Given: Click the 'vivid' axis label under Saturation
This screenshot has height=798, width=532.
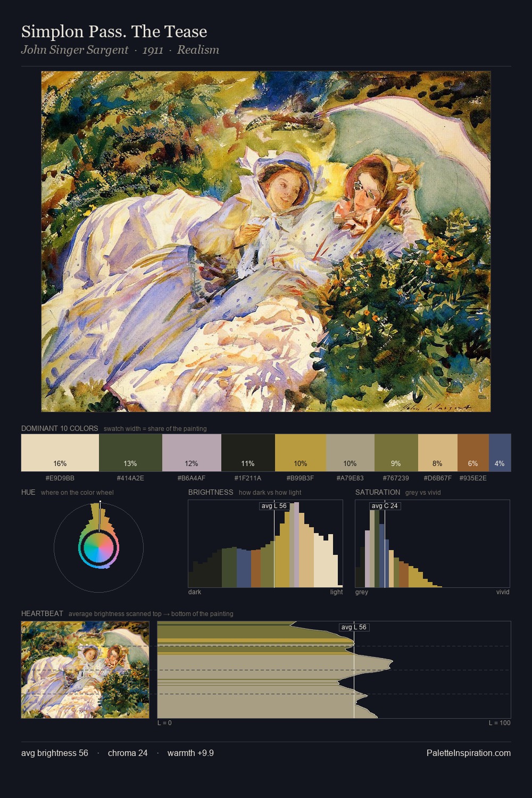Looking at the screenshot, I should [503, 592].
